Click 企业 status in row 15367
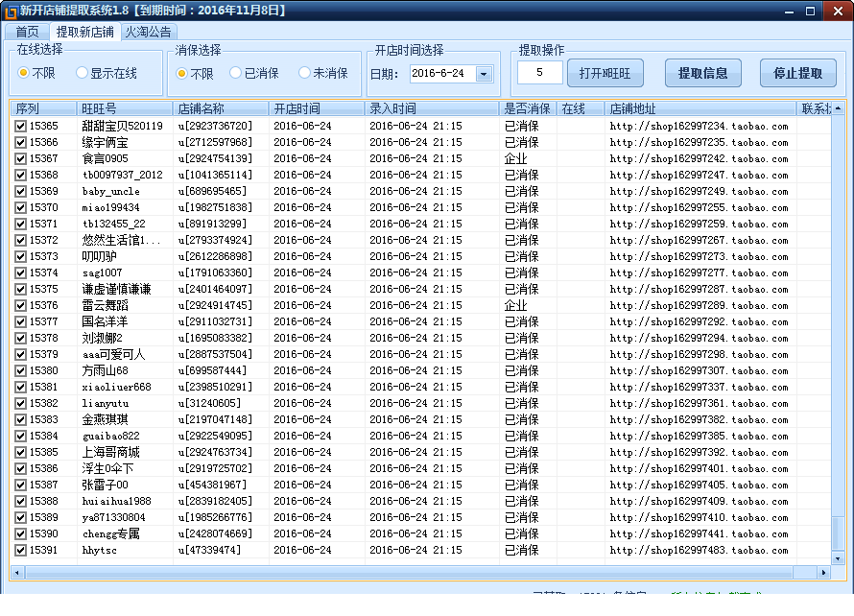 click(516, 158)
